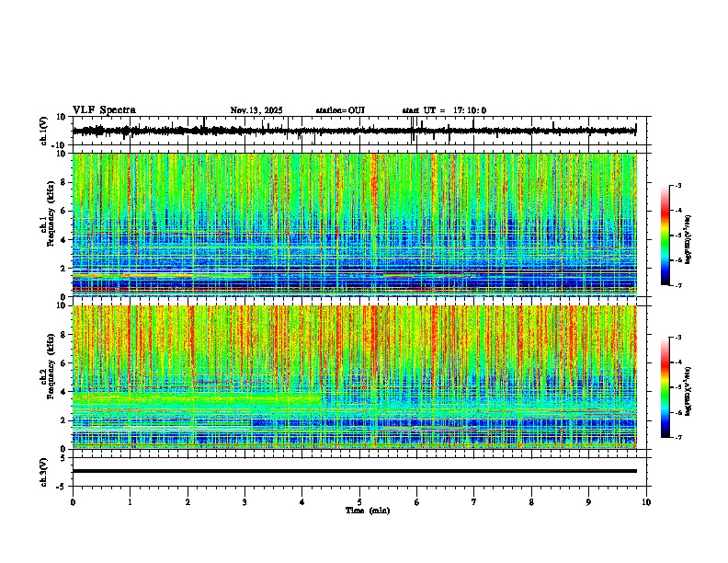Click the 'ch.3(V)' axis label
728x563 pixels.
pyautogui.click(x=44, y=472)
